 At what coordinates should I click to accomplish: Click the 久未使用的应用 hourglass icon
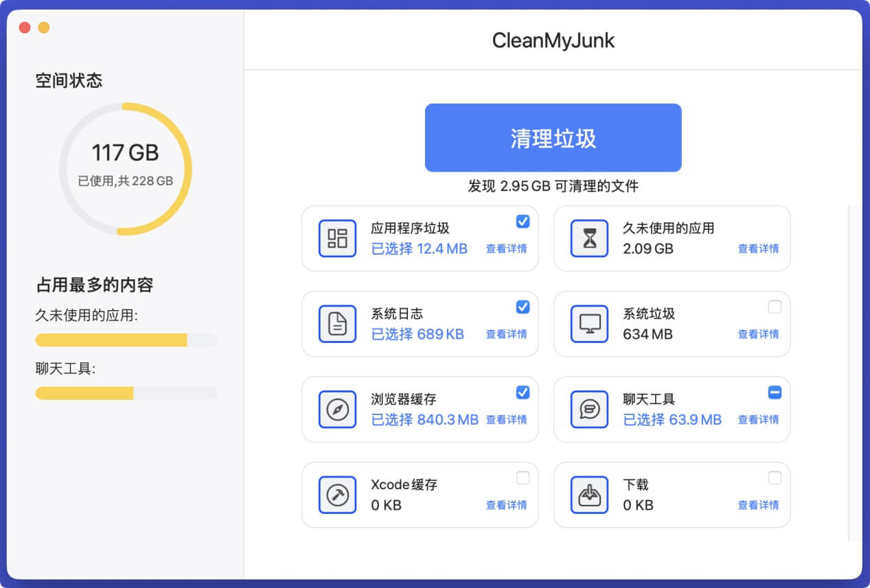(589, 239)
